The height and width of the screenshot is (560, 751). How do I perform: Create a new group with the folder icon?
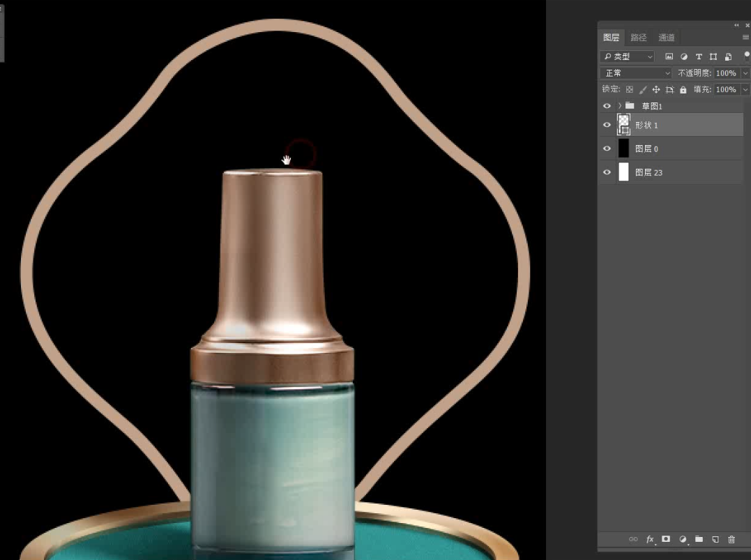click(x=699, y=539)
